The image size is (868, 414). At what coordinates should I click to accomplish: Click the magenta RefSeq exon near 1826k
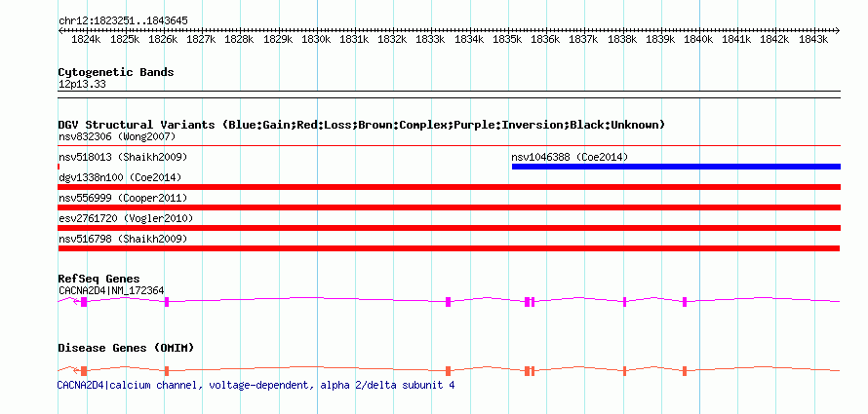(x=166, y=302)
